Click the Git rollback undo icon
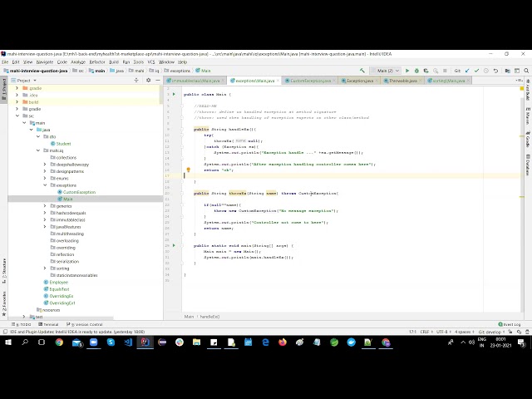The image size is (532, 399). click(495, 71)
